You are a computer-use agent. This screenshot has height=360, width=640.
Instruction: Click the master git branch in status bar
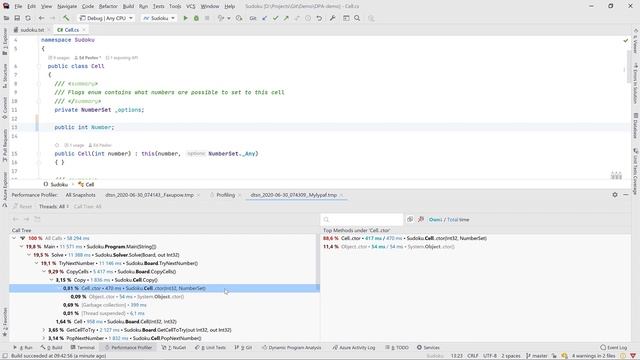pyautogui.click(x=537, y=356)
